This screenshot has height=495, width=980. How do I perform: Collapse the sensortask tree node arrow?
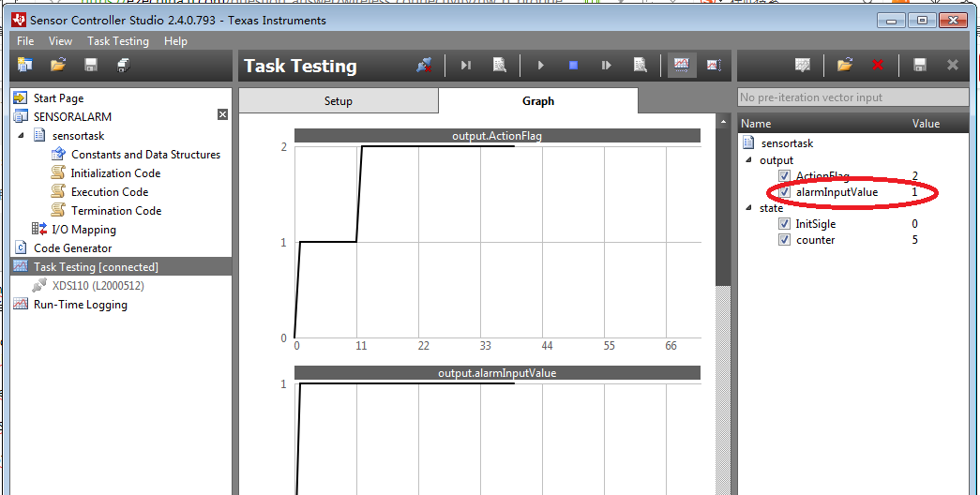(x=22, y=136)
